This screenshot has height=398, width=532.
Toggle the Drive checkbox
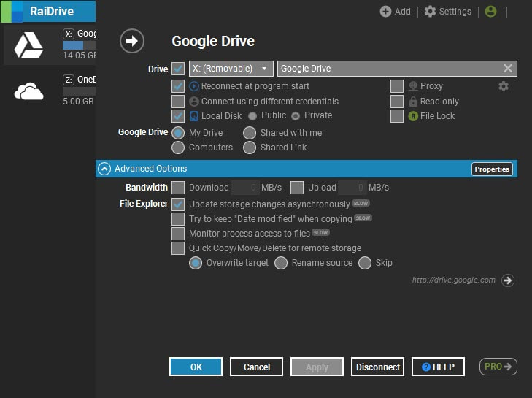[178, 68]
